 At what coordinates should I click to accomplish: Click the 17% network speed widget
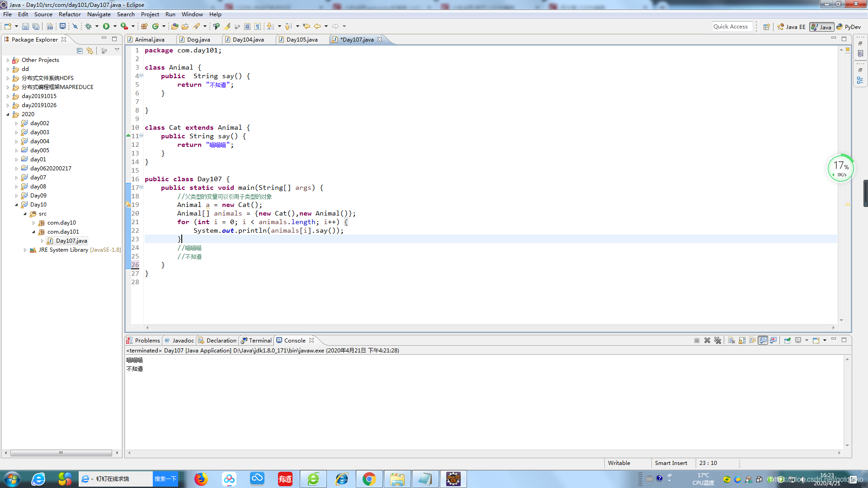841,168
